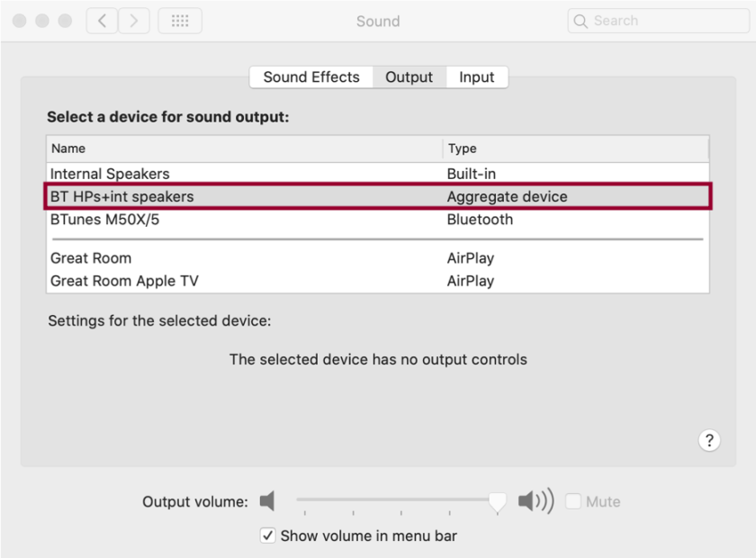
Task: Select the Output tab
Action: point(409,77)
